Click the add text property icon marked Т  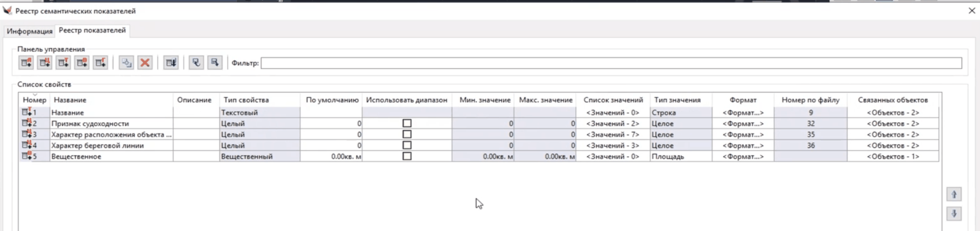[x=63, y=63]
